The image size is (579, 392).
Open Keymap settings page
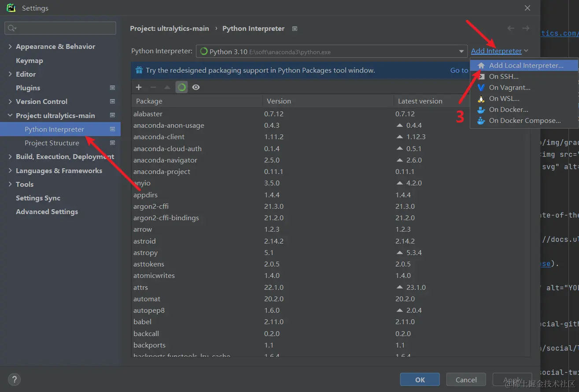coord(30,60)
